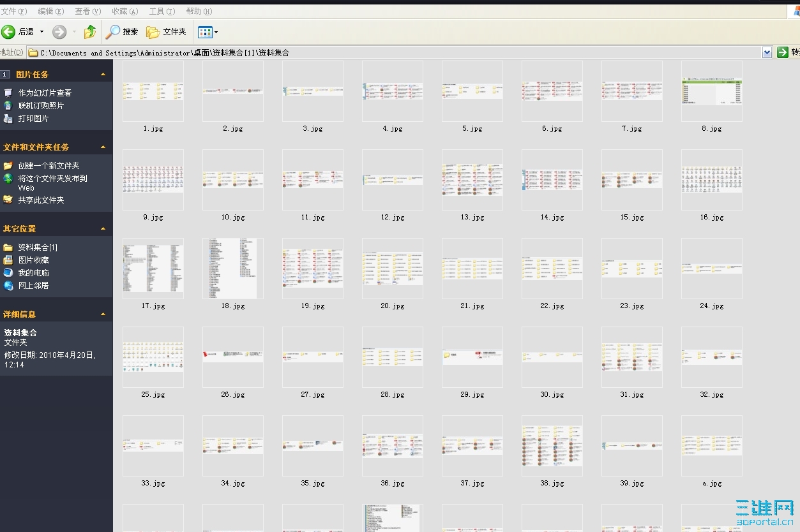This screenshot has width=800, height=532.
Task: Open the Search (搜索) pane
Action: 122,32
